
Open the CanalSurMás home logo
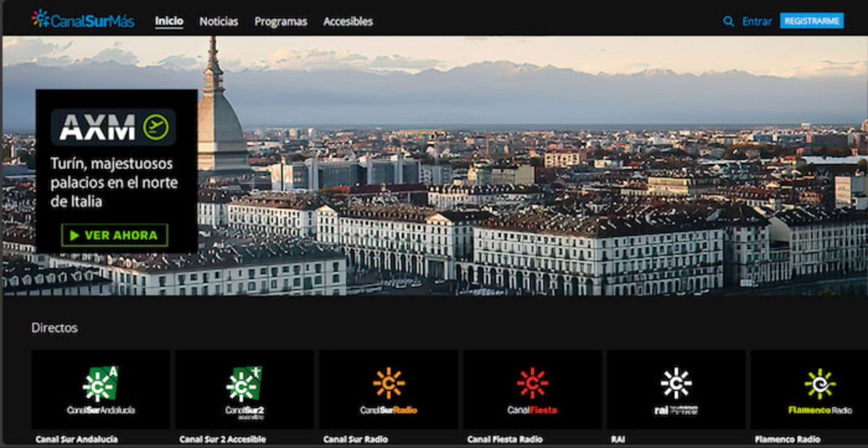83,20
